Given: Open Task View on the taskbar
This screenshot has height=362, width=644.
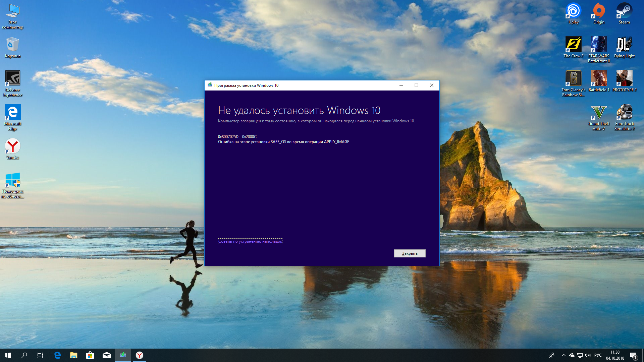Looking at the screenshot, I should [x=40, y=355].
